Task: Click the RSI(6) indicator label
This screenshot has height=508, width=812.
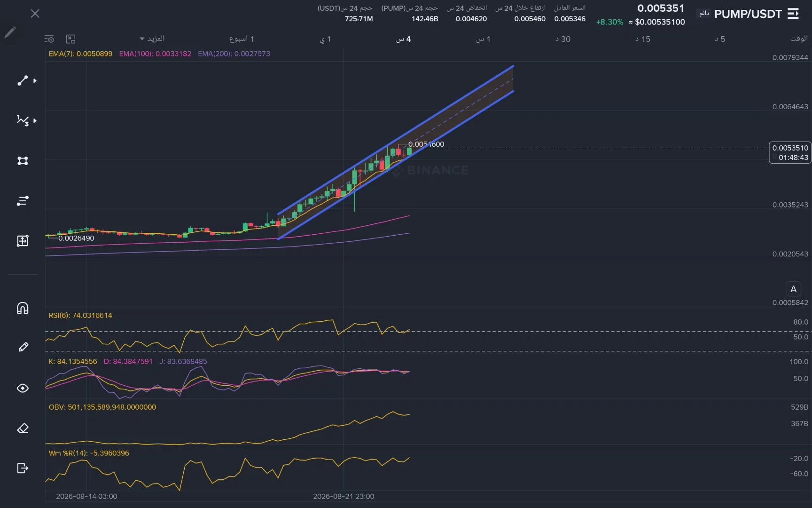Action: tap(80, 316)
